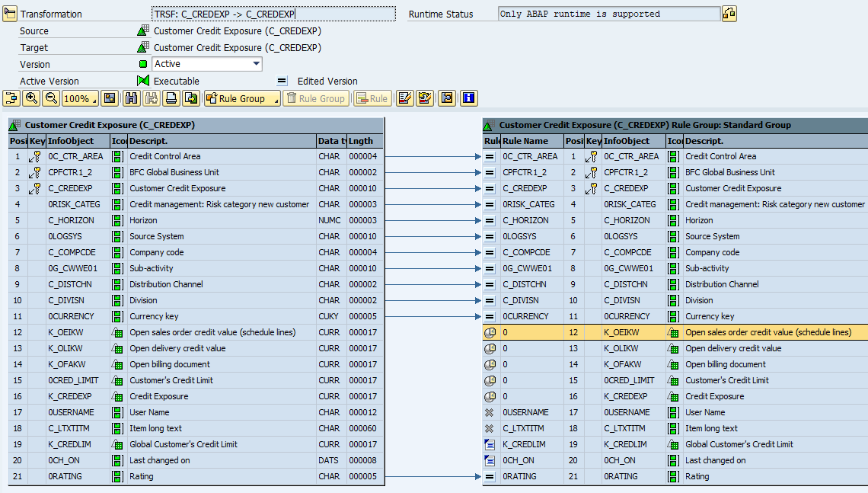
Task: Click the rule icon for K_OEIKW row
Action: [x=490, y=332]
